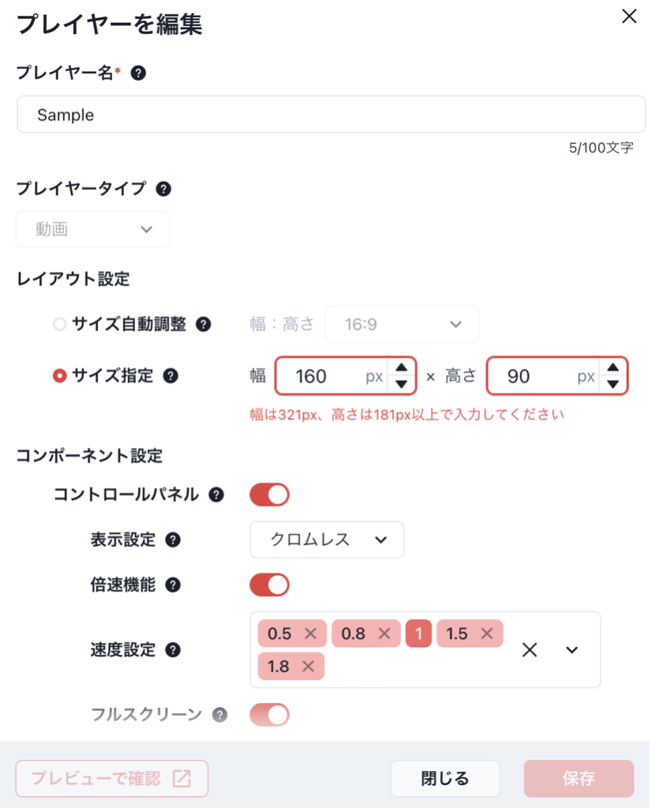
Task: Click the 閉じる button
Action: tap(445, 778)
